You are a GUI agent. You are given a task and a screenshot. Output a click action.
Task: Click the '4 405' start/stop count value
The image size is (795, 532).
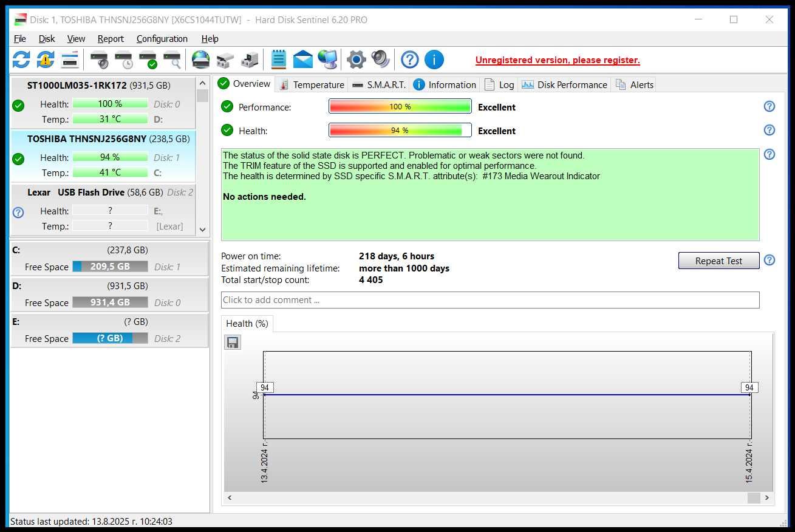[x=371, y=280]
